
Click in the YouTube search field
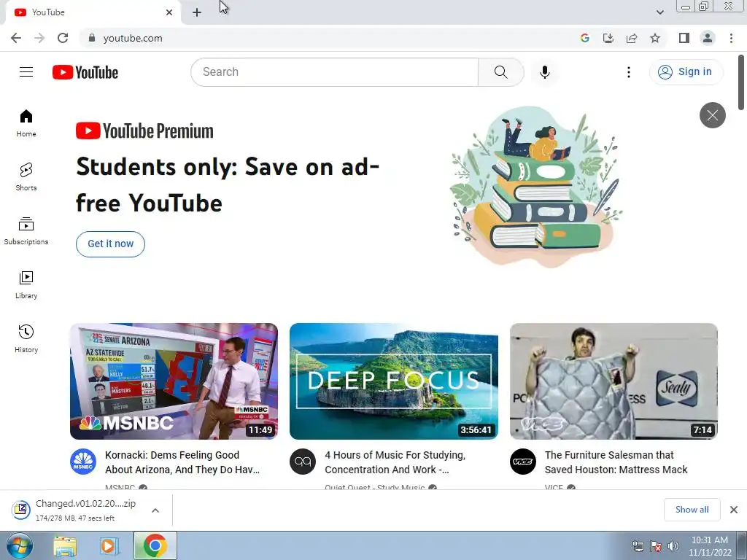tap(334, 72)
